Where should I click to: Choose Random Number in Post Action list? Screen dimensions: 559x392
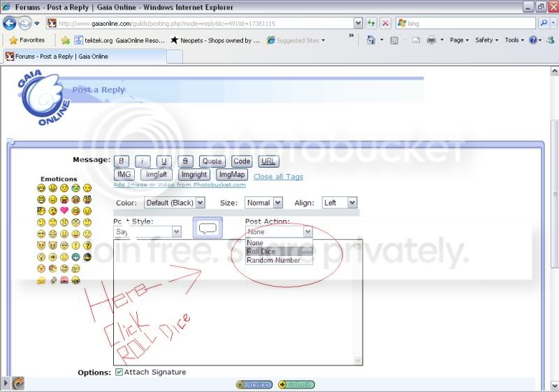(279, 260)
